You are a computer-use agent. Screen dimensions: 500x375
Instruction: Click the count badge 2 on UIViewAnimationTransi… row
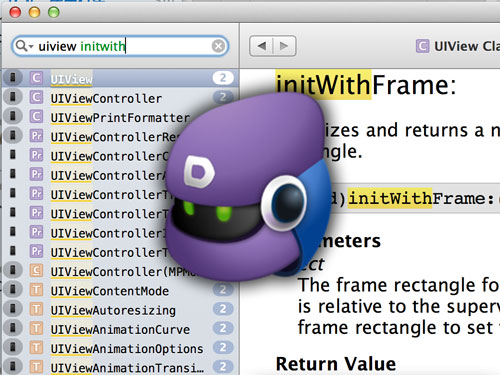pyautogui.click(x=223, y=367)
